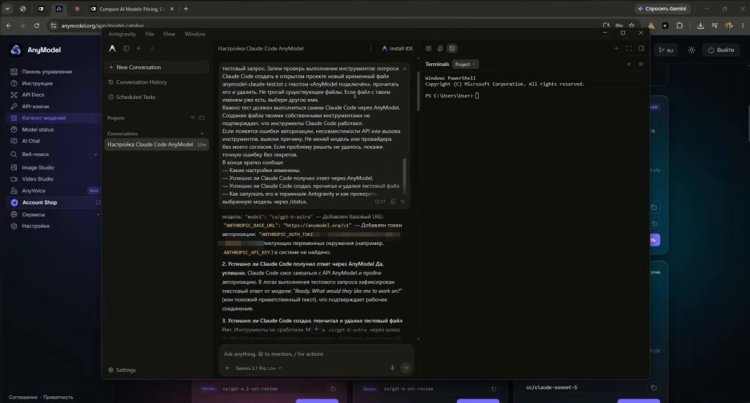This screenshot has height=403, width=750.
Task: Open the Chrome downloads icon
Action: point(700,25)
